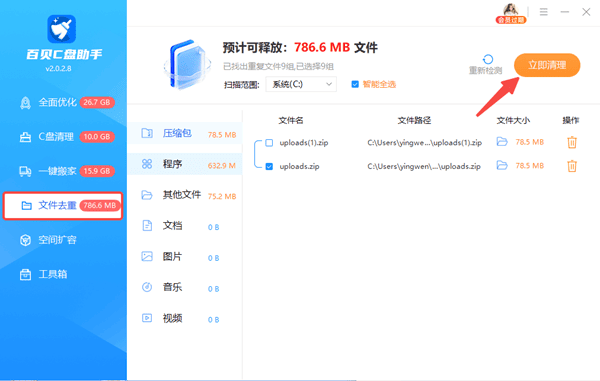
Task: Toggle the 智能全选 checkbox
Action: tap(355, 84)
